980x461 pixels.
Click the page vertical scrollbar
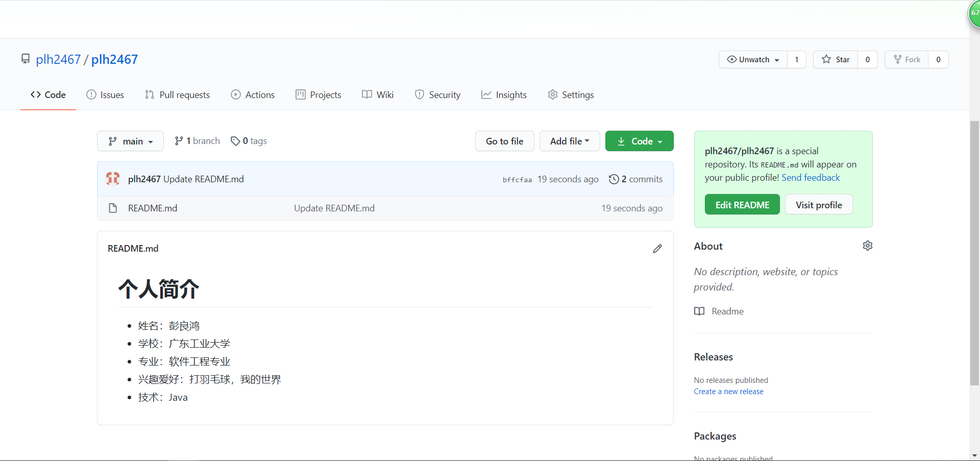[974, 253]
